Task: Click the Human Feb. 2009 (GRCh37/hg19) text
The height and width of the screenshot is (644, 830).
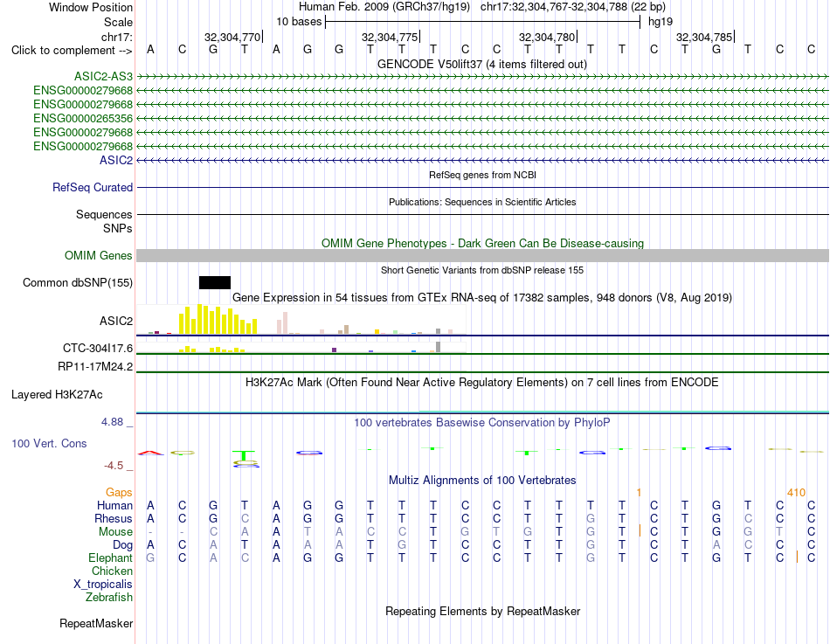Action: click(384, 7)
